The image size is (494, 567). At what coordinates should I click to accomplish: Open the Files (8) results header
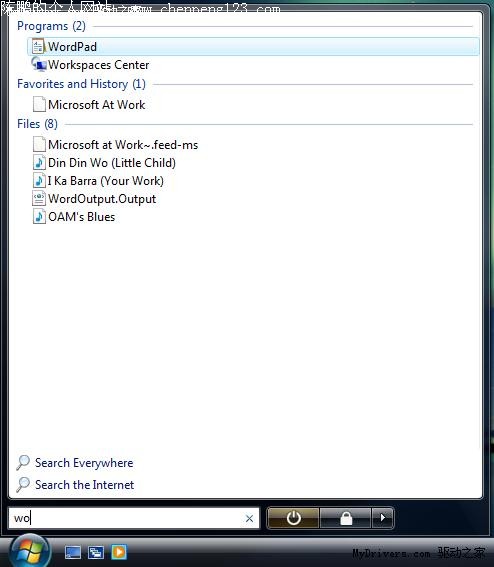37,124
